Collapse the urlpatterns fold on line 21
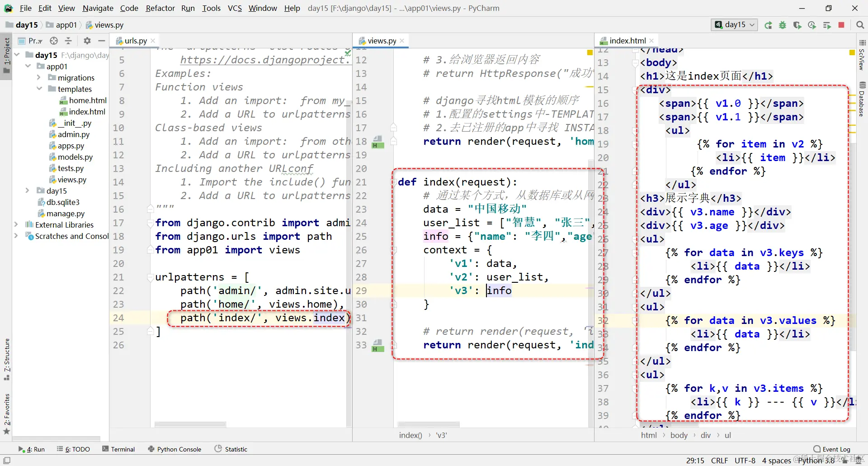The height and width of the screenshot is (466, 868). [x=150, y=277]
